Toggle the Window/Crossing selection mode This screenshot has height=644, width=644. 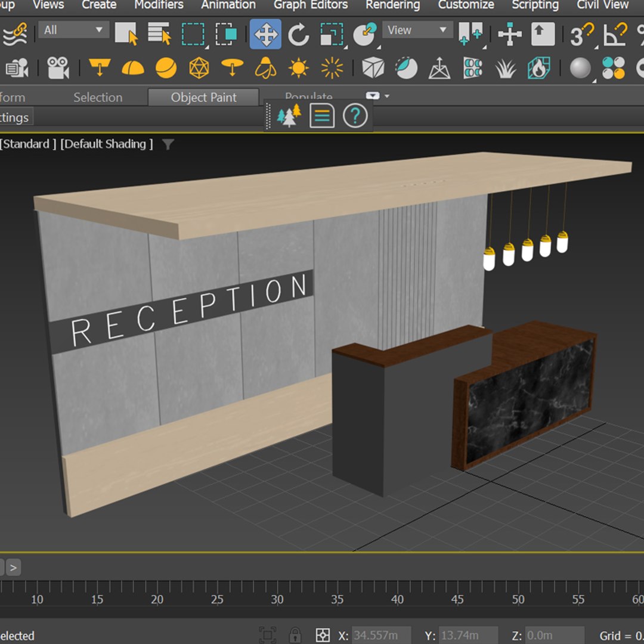[226, 34]
